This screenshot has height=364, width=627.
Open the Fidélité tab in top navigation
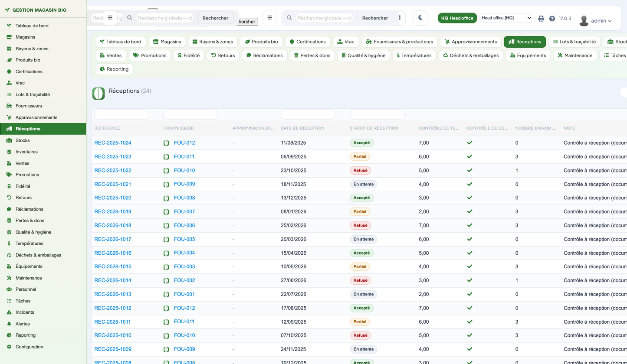[189, 55]
